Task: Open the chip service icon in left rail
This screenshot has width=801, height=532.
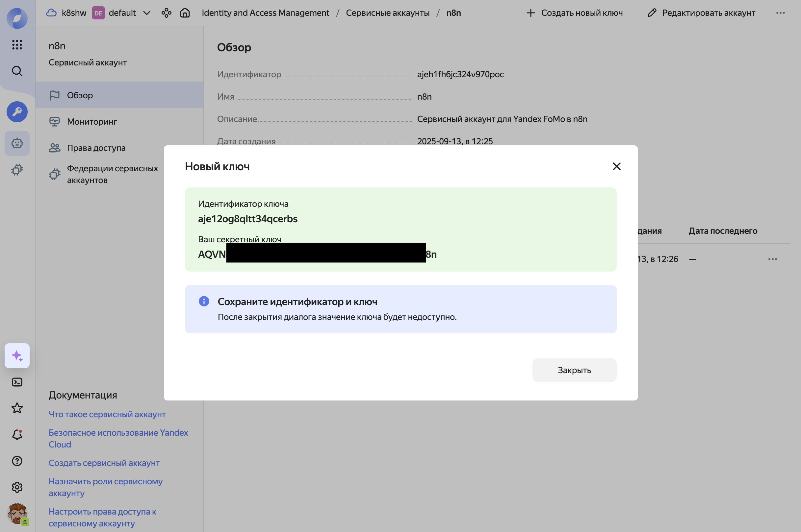Action: pos(17,170)
